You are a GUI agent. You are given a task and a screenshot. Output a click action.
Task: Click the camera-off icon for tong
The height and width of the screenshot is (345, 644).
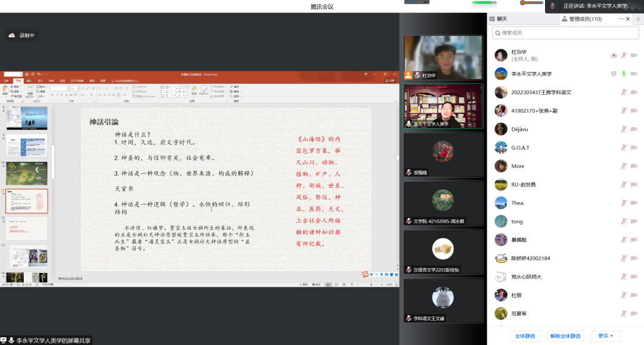coord(634,222)
